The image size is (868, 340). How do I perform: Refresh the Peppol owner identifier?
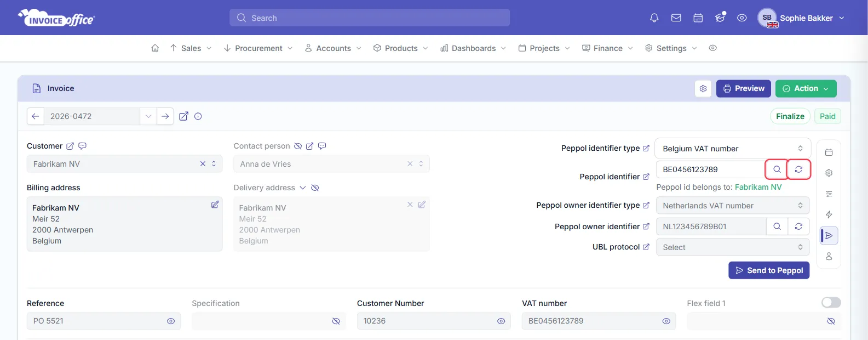799,226
